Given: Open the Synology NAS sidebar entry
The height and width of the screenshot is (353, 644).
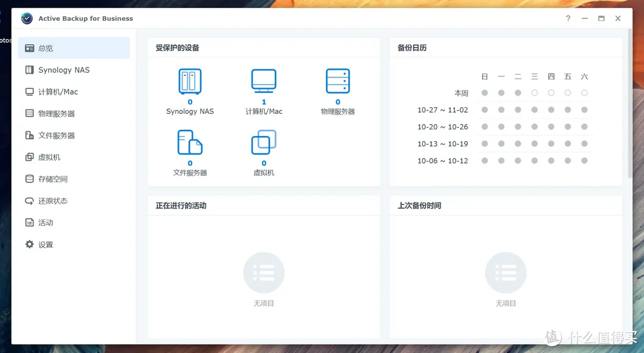Looking at the screenshot, I should (x=60, y=70).
